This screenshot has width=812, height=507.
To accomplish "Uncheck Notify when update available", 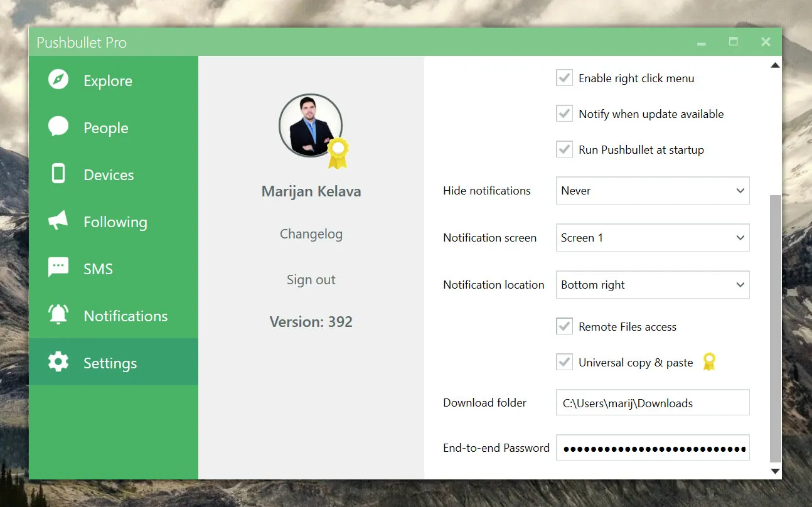I will coord(564,114).
